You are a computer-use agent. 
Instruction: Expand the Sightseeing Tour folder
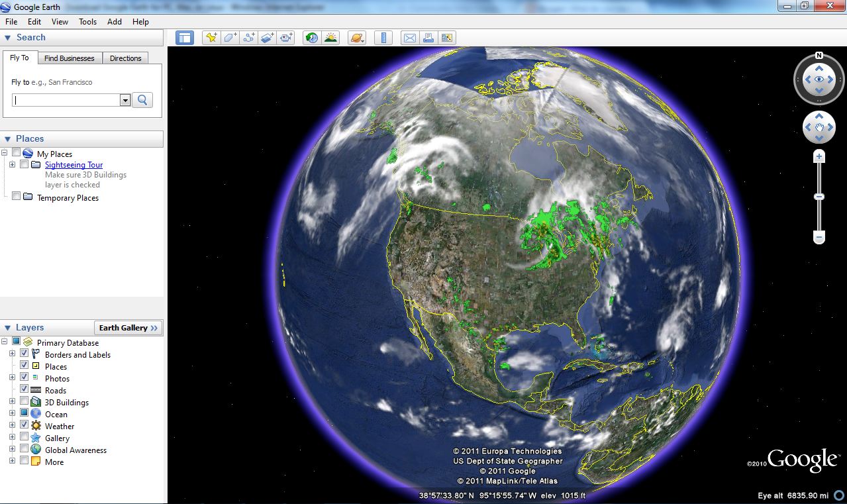[11, 164]
